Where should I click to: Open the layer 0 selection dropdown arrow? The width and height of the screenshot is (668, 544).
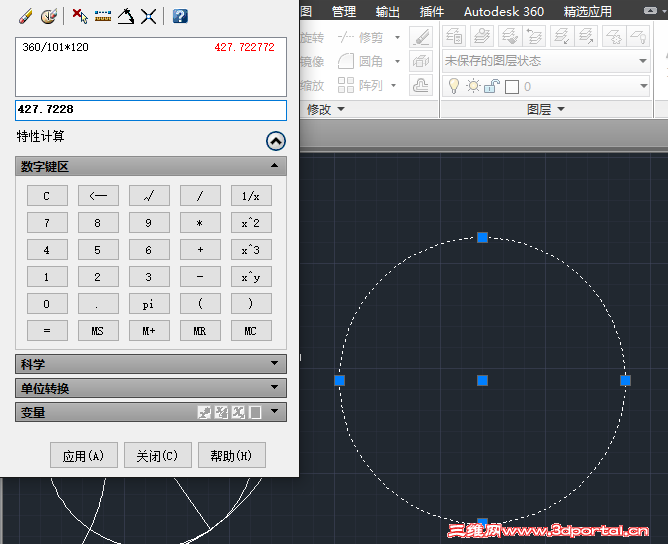pyautogui.click(x=643, y=86)
